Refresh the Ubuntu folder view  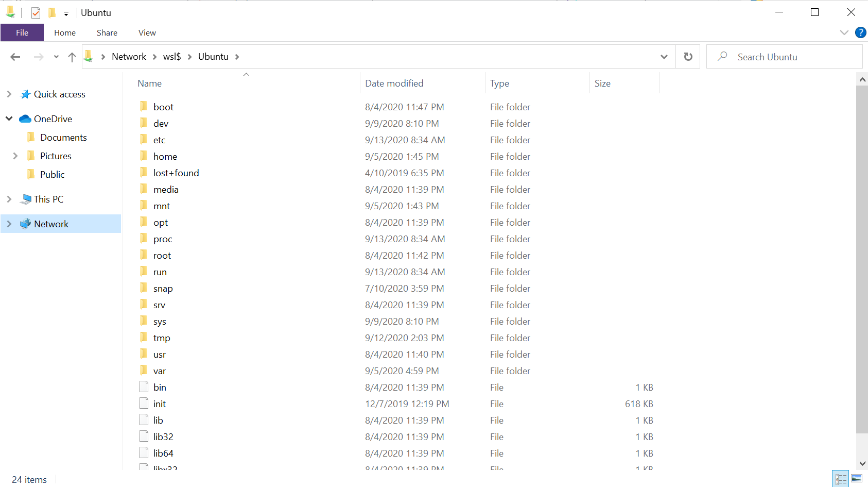point(688,57)
